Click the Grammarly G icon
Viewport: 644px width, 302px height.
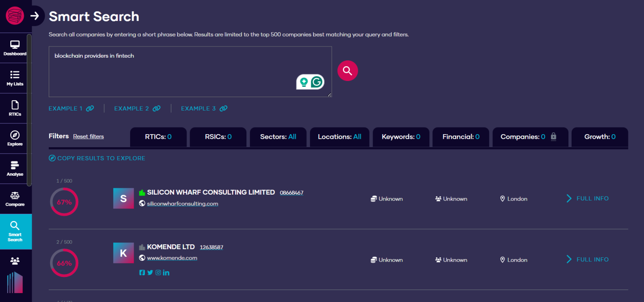[317, 82]
